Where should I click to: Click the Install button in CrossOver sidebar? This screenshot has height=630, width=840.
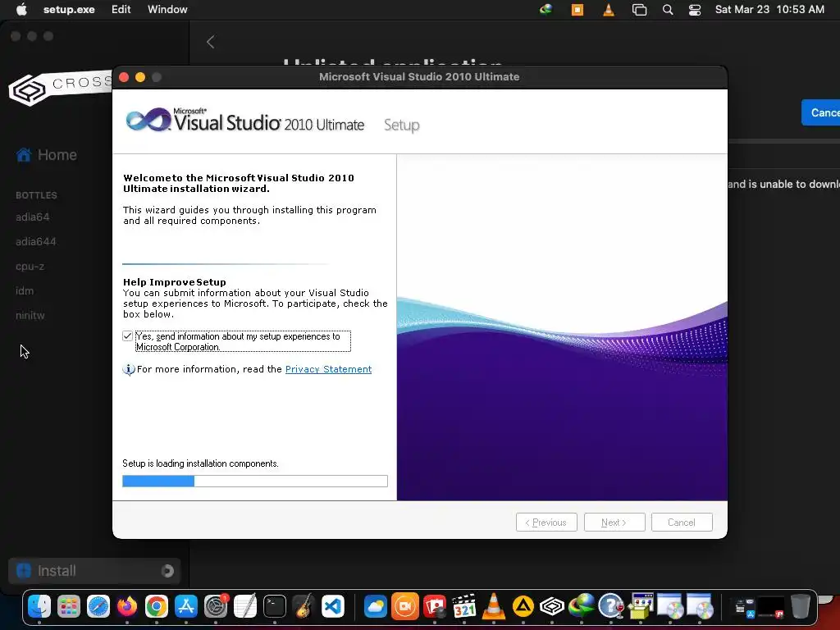(94, 571)
